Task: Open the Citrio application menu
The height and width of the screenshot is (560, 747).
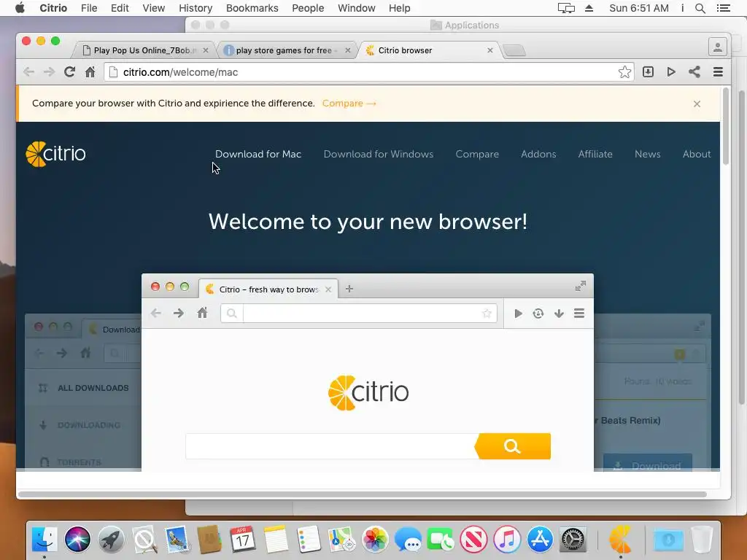Action: tap(53, 8)
